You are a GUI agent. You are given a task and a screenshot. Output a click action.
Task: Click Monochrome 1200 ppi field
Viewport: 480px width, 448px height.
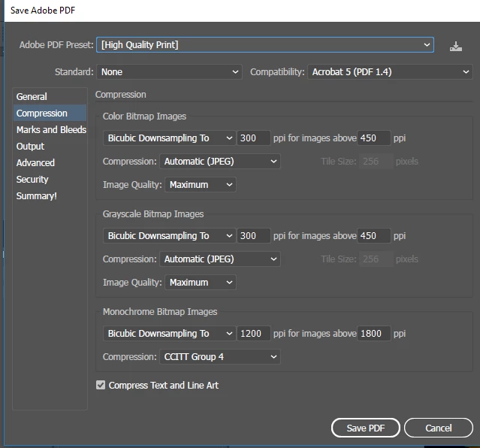pyautogui.click(x=253, y=334)
